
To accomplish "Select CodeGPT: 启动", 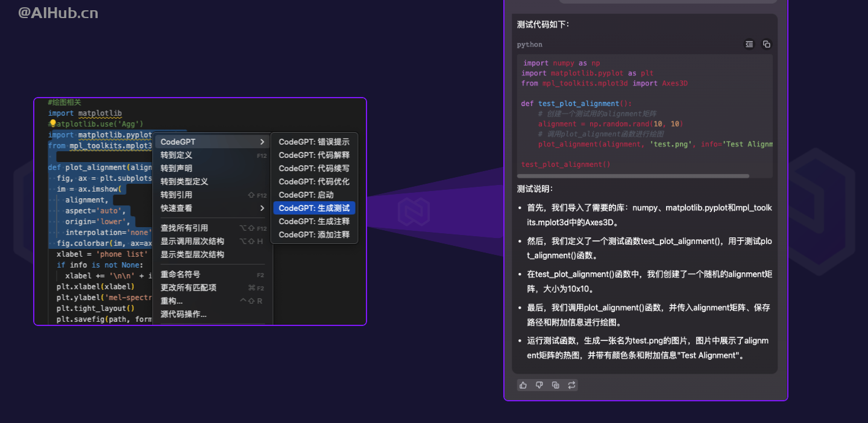I will tap(314, 195).
